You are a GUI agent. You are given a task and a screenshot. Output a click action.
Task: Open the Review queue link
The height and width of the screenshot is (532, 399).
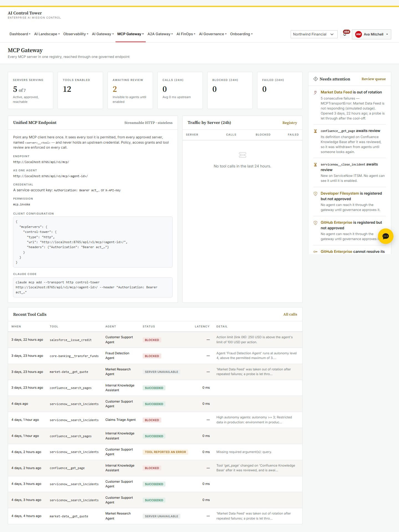374,79
